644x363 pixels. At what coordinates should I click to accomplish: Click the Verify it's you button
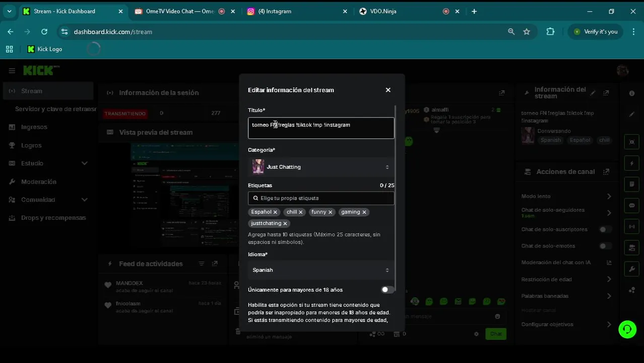click(595, 32)
